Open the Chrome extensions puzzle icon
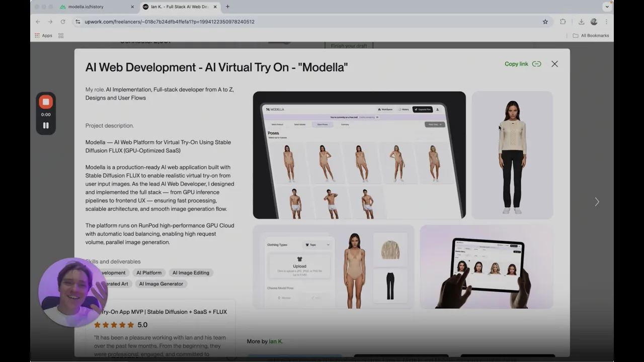 pyautogui.click(x=563, y=22)
